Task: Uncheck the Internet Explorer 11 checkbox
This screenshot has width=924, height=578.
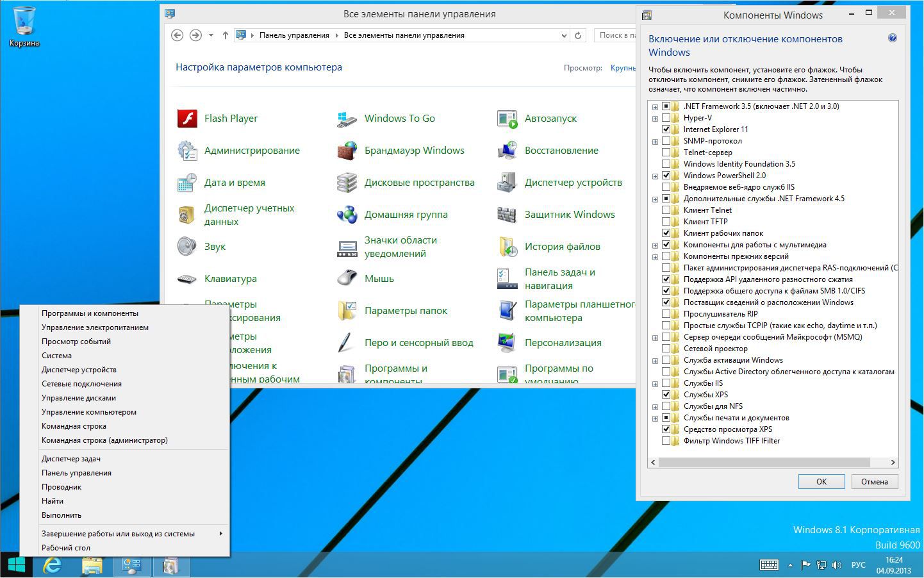Action: click(x=666, y=129)
